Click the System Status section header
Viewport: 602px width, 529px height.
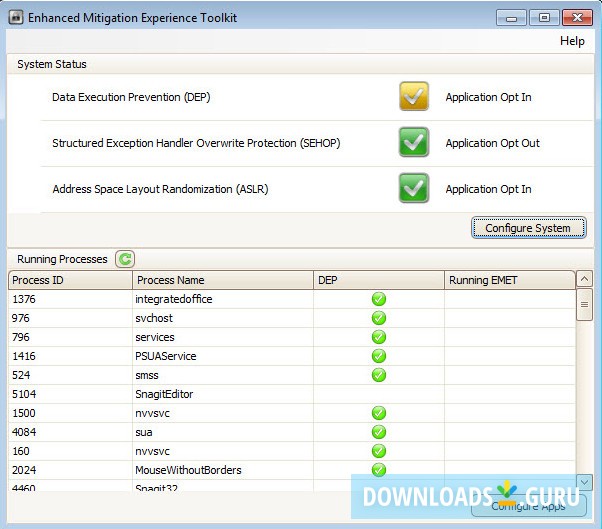pos(52,64)
